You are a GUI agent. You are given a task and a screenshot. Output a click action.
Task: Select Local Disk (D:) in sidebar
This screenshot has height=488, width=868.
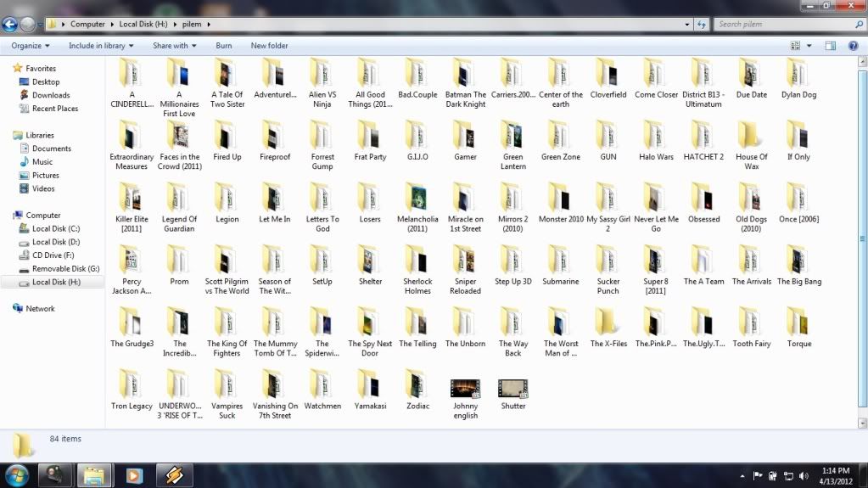coord(56,242)
